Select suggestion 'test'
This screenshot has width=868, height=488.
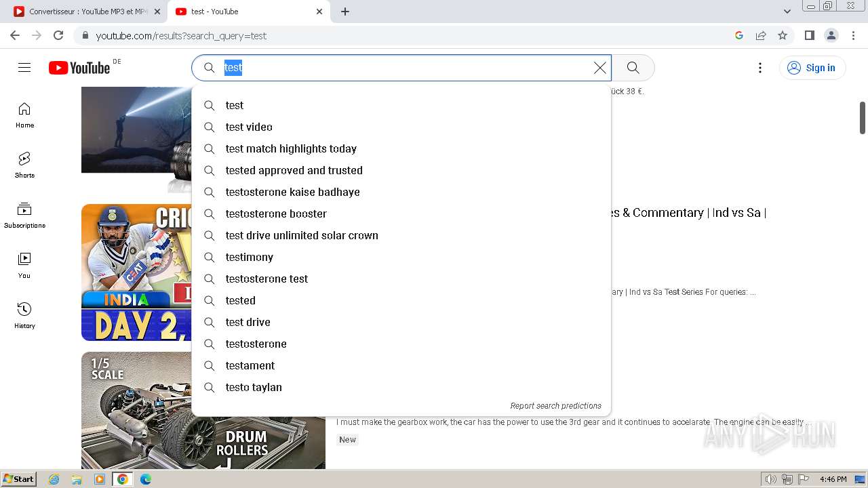[x=401, y=105]
